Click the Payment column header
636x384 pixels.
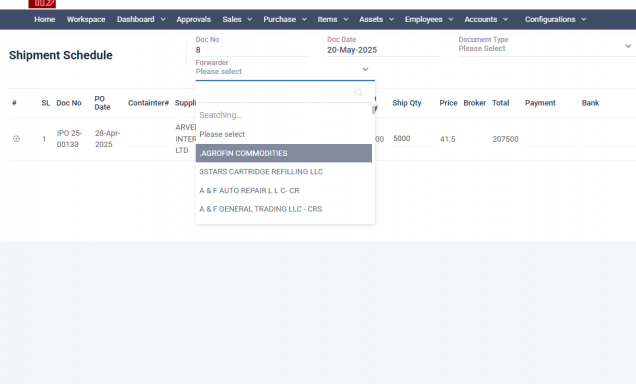(x=540, y=103)
